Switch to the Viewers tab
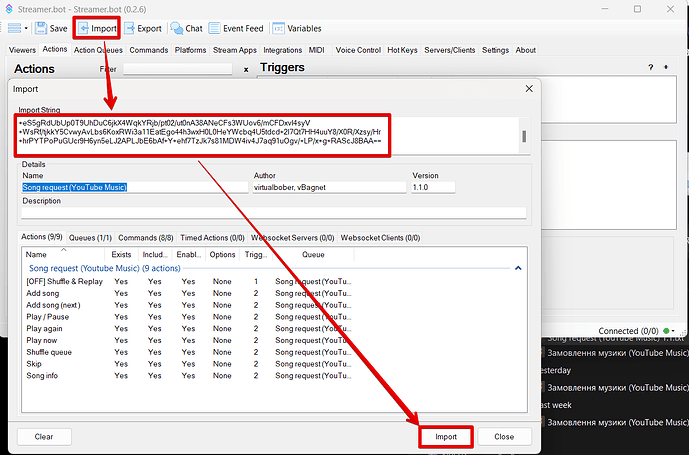689x455 pixels. pyautogui.click(x=22, y=50)
